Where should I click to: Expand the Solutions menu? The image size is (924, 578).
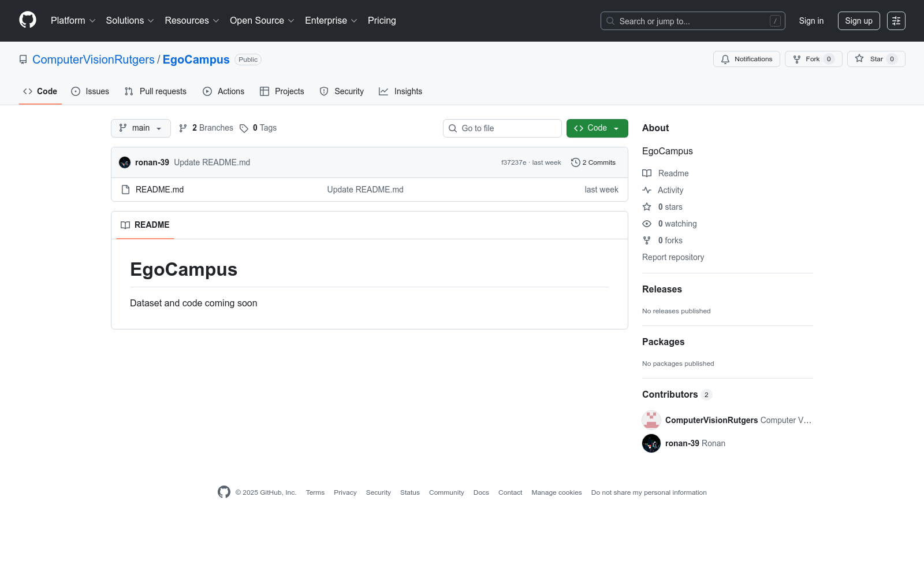click(x=130, y=21)
